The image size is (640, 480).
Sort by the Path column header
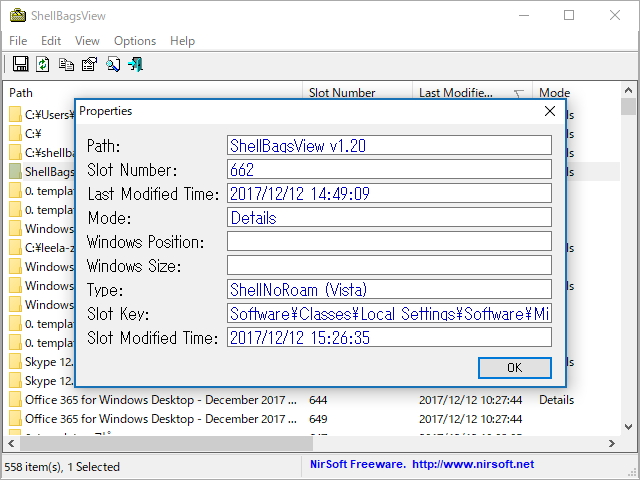tap(153, 93)
